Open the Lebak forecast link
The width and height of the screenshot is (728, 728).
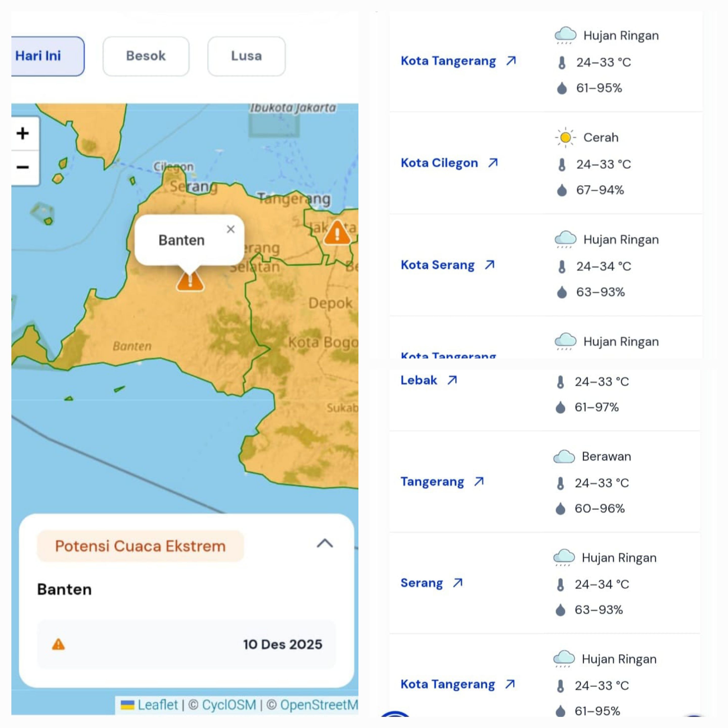[419, 380]
